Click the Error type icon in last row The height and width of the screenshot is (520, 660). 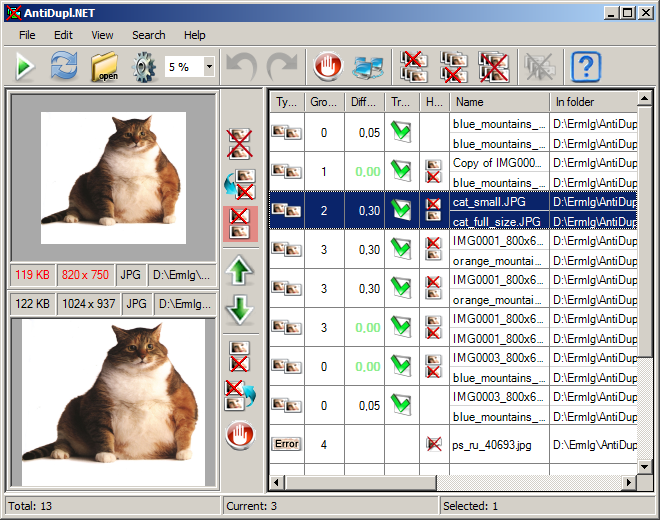coord(287,444)
